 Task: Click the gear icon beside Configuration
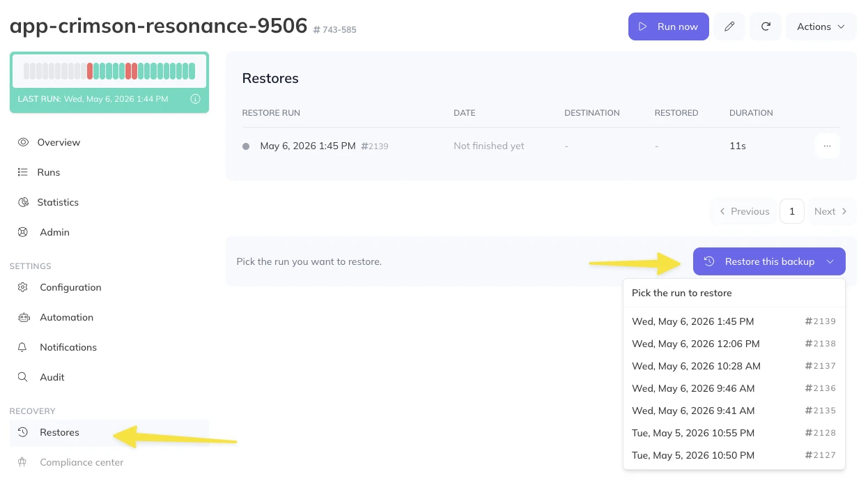tap(23, 287)
